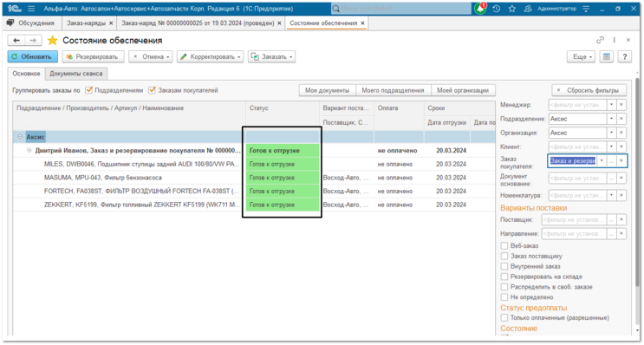Viewport: 644px width, 345px height.
Task: Enable Распределить в своб. заказе checkbox
Action: (504, 287)
